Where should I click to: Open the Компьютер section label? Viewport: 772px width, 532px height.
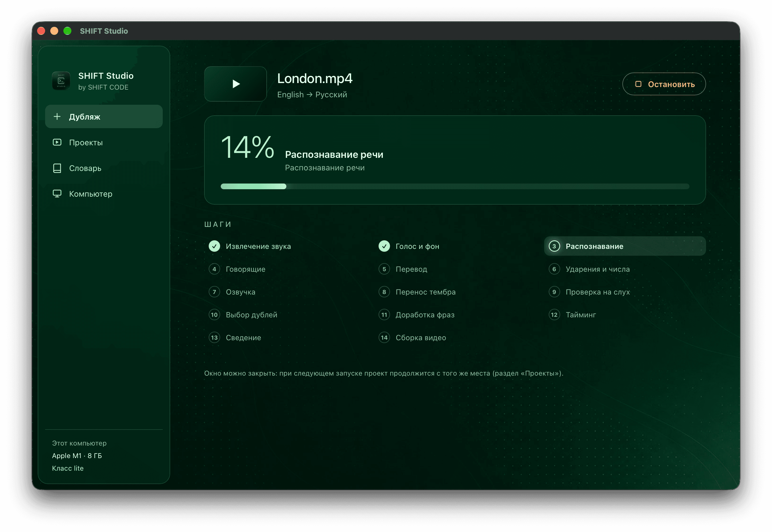coord(91,194)
